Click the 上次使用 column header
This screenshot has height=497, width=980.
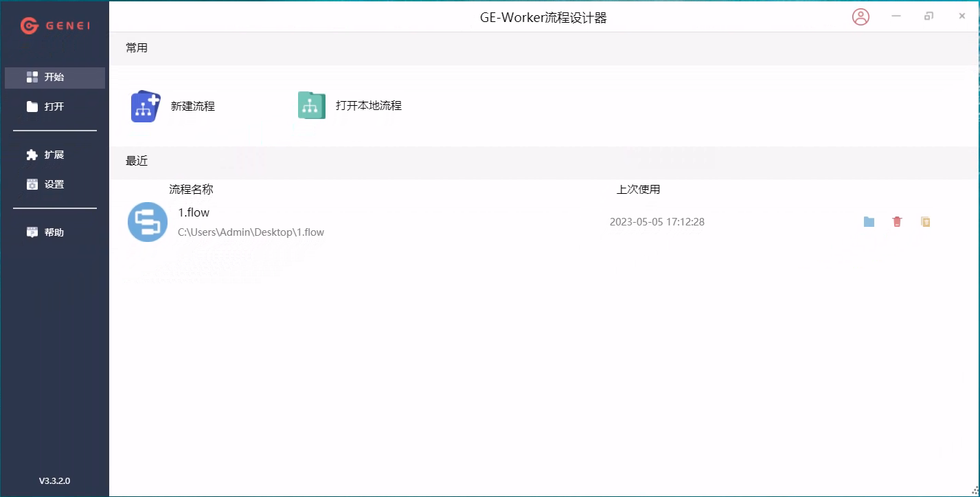coord(638,190)
